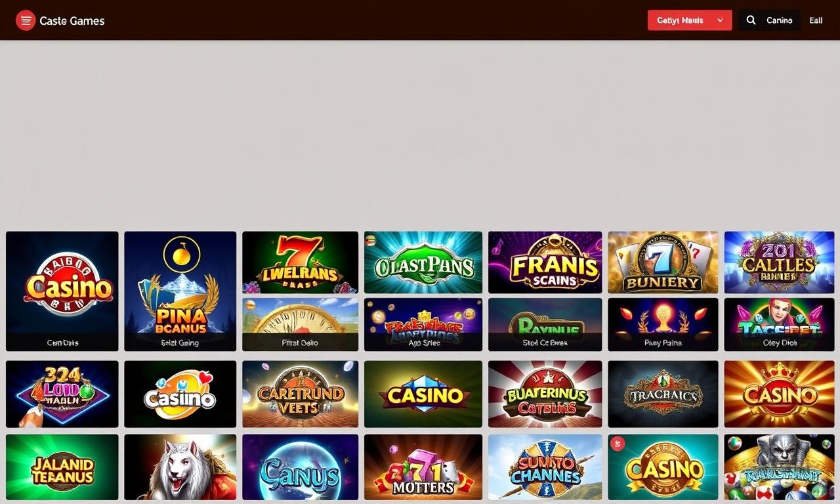Click the dropdown chevron on red button
The width and height of the screenshot is (840, 504).
coord(721,20)
